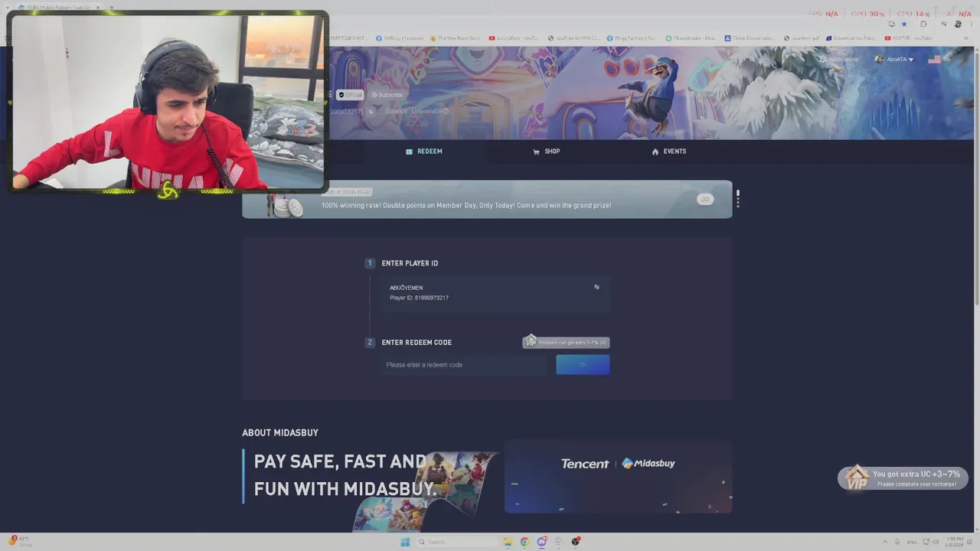This screenshot has width=980, height=551.
Task: Open the Notifications bell
Action: (838, 59)
